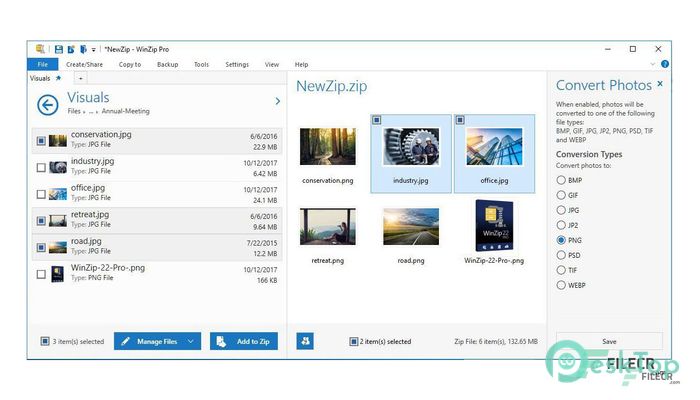This screenshot has width=700, height=400.
Task: Click the second quick access toolbar zip icon
Action: [x=71, y=49]
